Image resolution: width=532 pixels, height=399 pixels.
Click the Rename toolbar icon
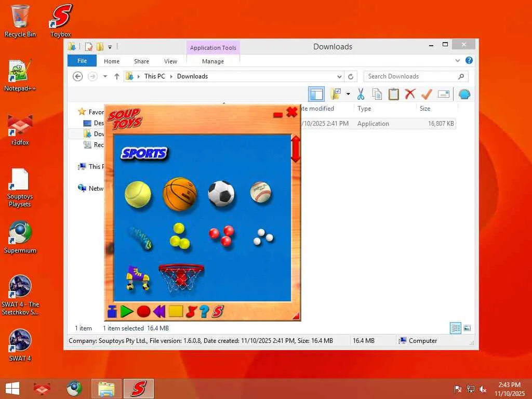point(444,94)
